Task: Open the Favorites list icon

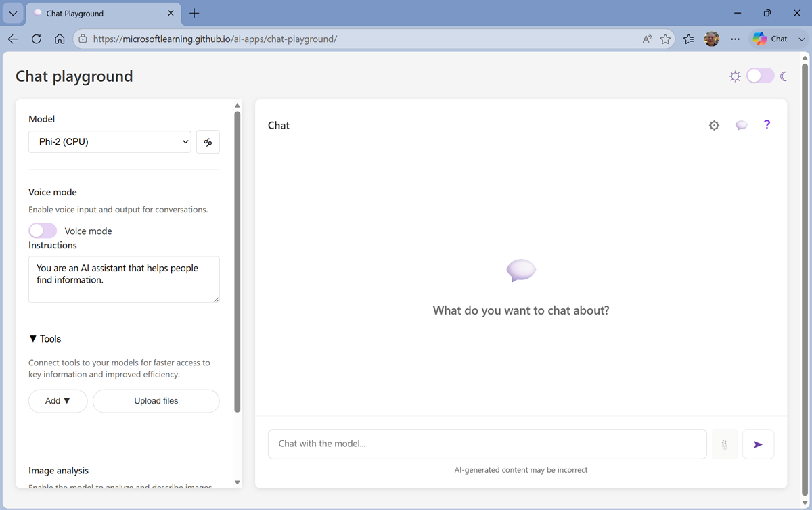Action: [x=689, y=39]
